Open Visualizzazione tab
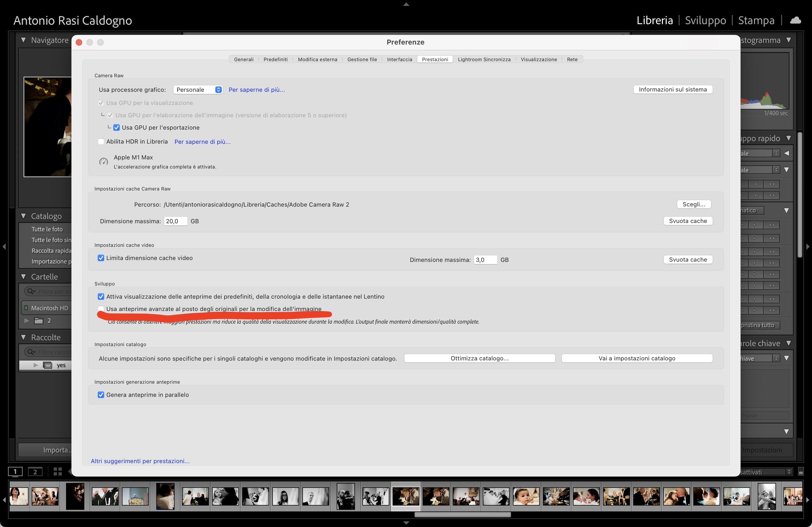 tap(539, 59)
